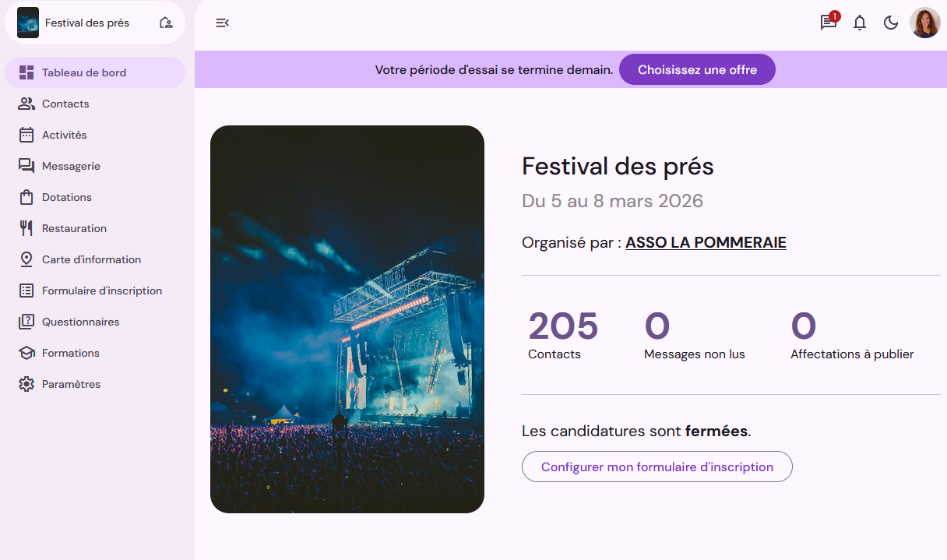
Task: Open the Questionnaires menu entry
Action: coord(80,322)
